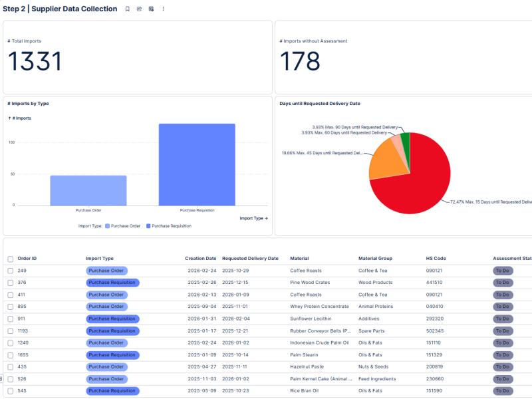Image resolution: width=532 pixels, height=399 pixels.
Task: Check the checkbox for order 249
Action: pyautogui.click(x=10, y=271)
